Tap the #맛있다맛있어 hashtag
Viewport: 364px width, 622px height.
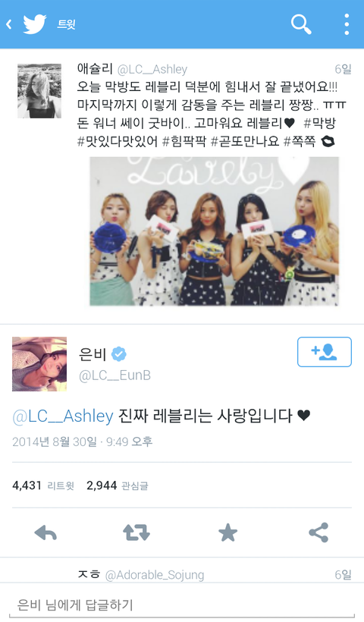[x=118, y=142]
